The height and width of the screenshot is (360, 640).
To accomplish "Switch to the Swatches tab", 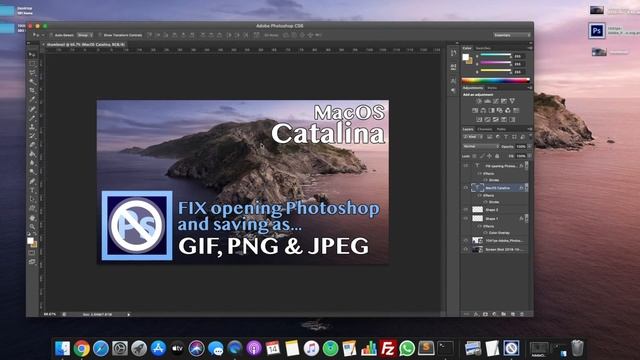I will (x=483, y=48).
